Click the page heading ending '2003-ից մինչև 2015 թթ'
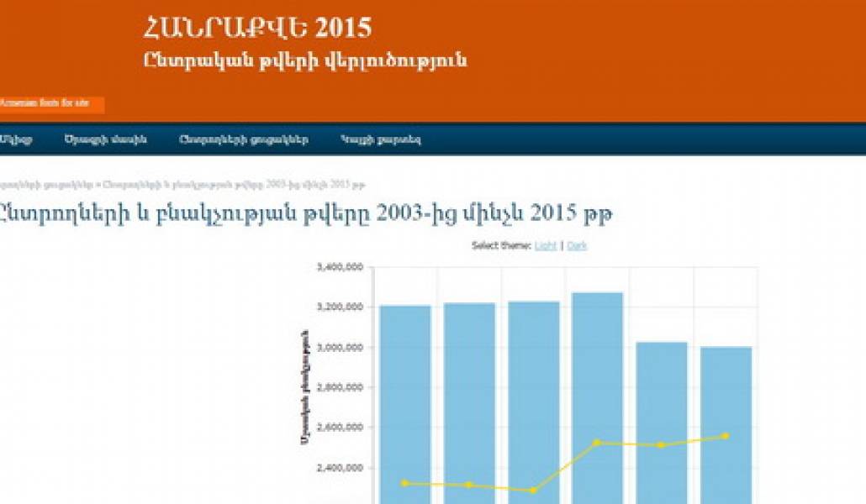 [x=305, y=213]
